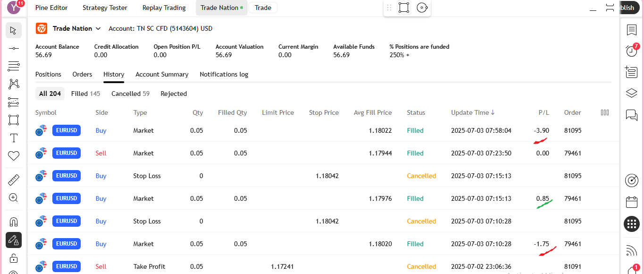This screenshot has width=644, height=274.
Task: Click the Trade button
Action: (263, 8)
